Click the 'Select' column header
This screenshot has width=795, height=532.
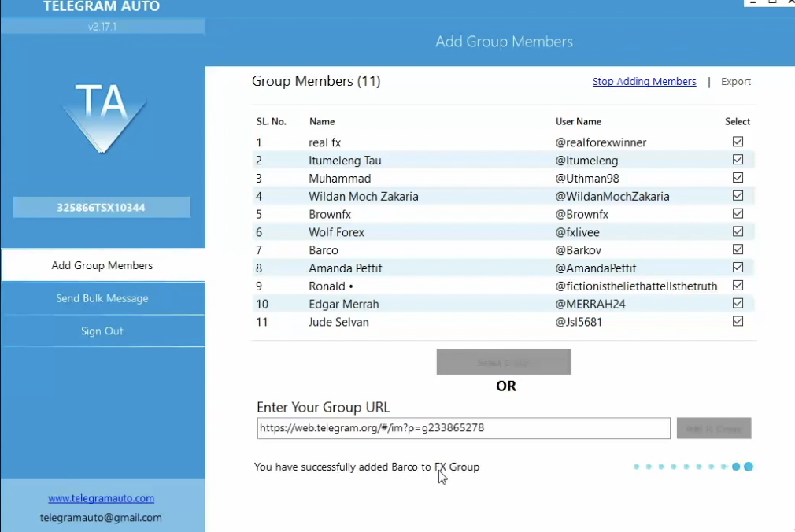[738, 122]
